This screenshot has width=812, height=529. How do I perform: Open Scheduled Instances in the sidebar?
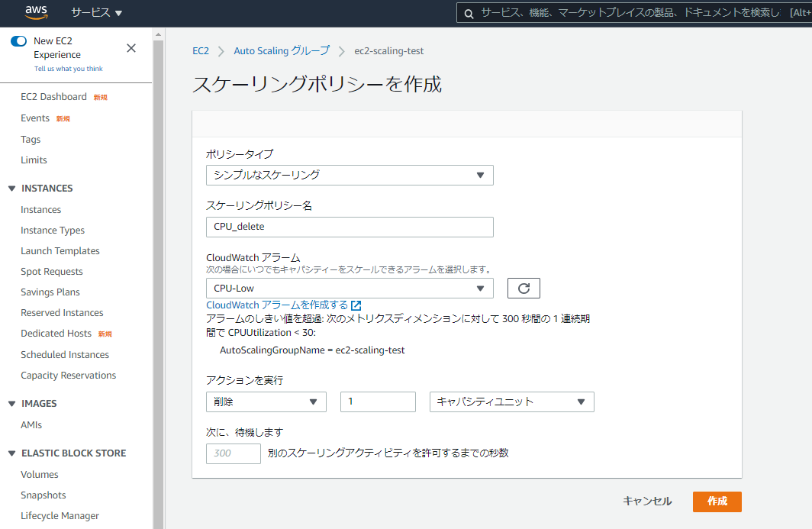click(x=65, y=354)
